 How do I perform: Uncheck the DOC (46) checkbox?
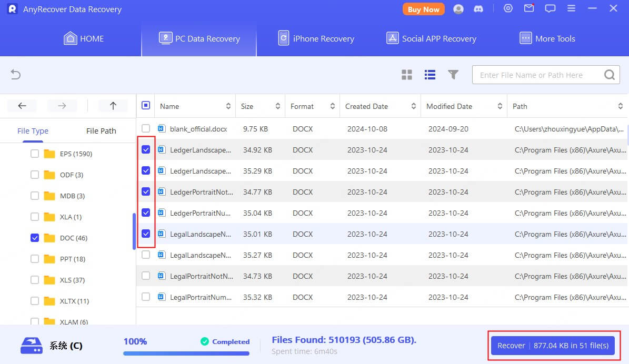click(x=34, y=238)
